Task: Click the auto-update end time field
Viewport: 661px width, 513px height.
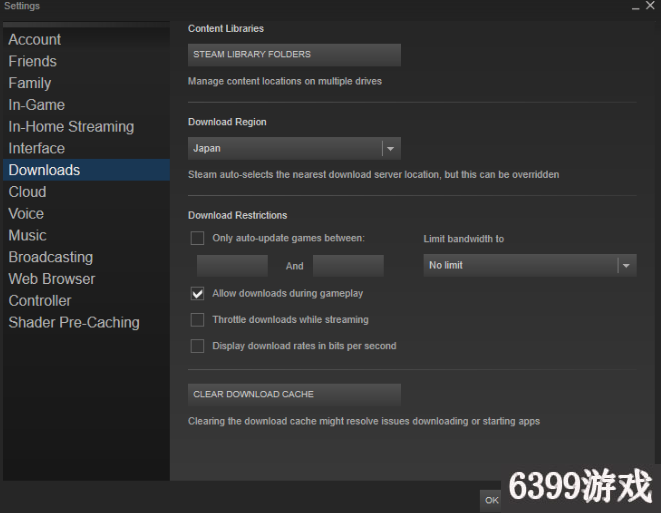Action: [348, 266]
